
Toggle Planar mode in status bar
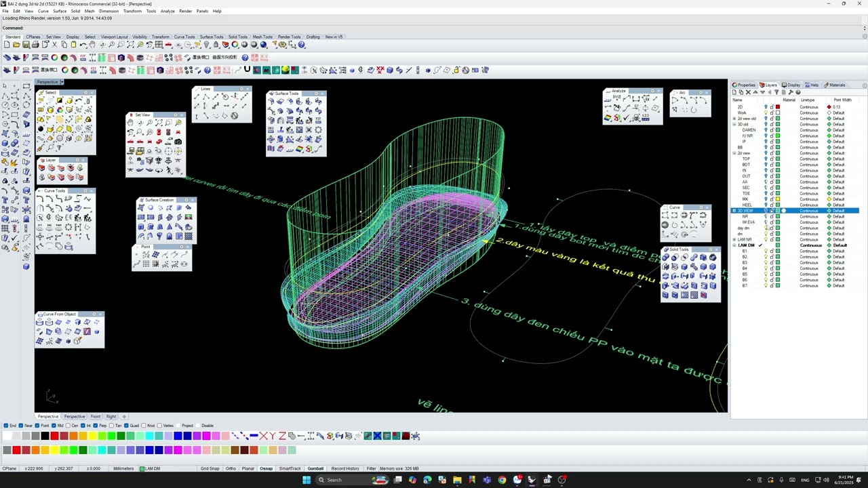click(248, 468)
